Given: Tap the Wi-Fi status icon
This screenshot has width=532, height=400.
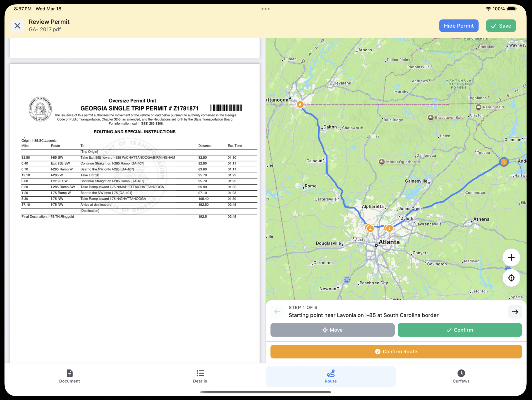Looking at the screenshot, I should click(x=488, y=9).
